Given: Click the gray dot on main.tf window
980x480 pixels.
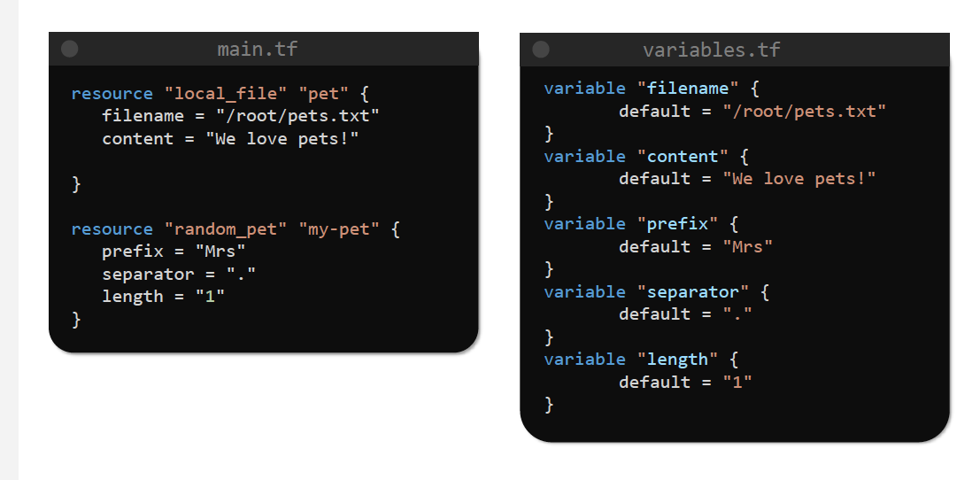Looking at the screenshot, I should [69, 49].
